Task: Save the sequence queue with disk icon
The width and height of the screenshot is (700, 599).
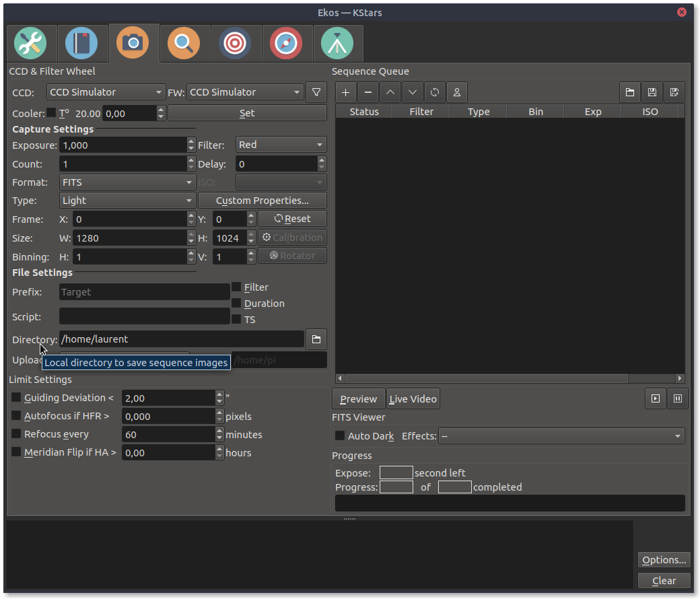Action: 652,92
